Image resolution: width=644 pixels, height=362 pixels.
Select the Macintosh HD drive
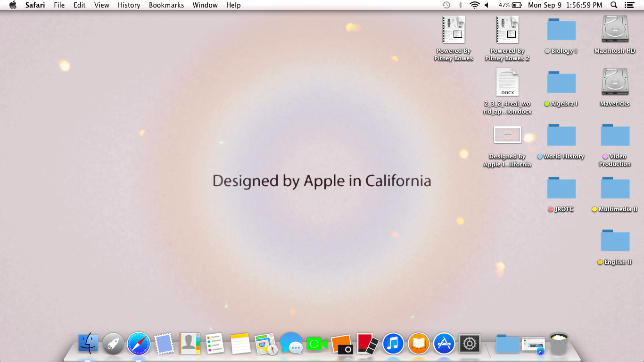(x=615, y=29)
